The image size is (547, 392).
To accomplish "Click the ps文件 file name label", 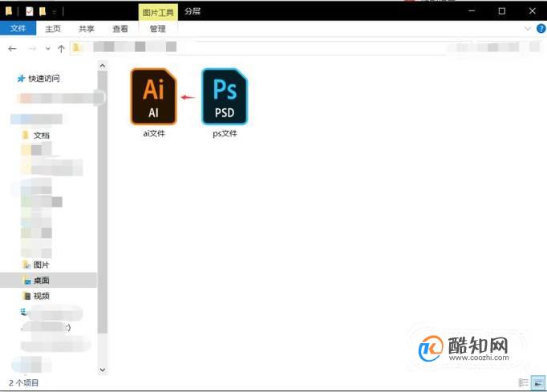I will (x=225, y=134).
